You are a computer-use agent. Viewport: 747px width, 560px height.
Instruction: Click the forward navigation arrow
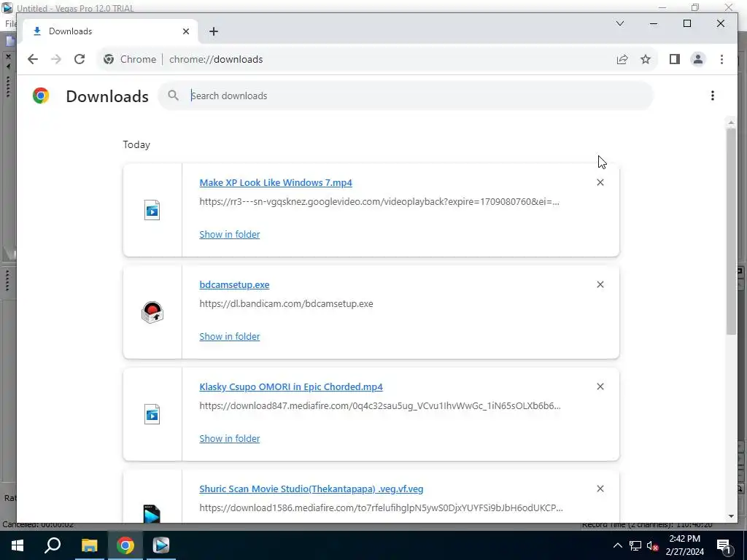coord(55,59)
